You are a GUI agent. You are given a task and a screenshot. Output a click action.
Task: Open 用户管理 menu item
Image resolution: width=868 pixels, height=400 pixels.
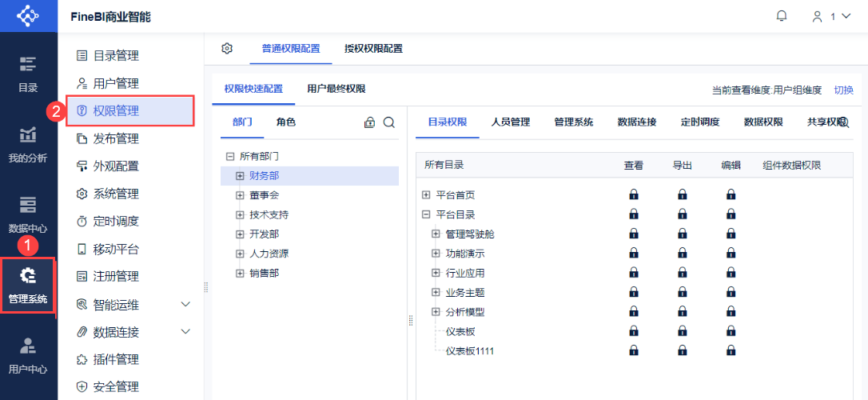(x=115, y=83)
